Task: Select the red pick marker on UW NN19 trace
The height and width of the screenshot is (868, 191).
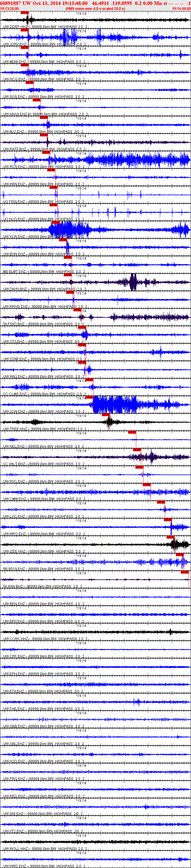Action: coord(36,100)
